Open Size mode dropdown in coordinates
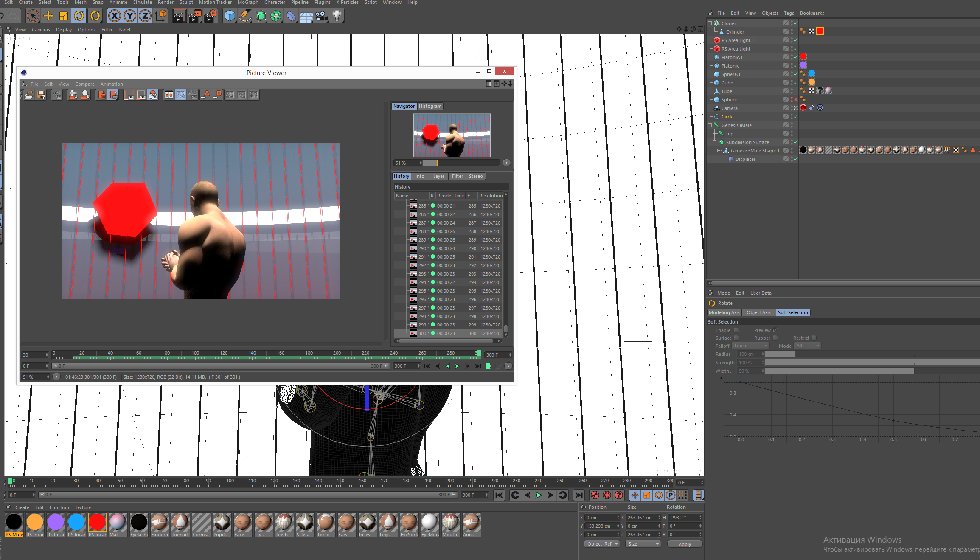Viewport: 980px width, 560px height. [643, 544]
